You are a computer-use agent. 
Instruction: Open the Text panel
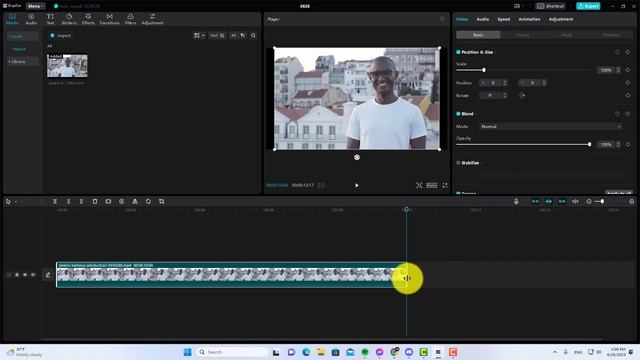50,19
